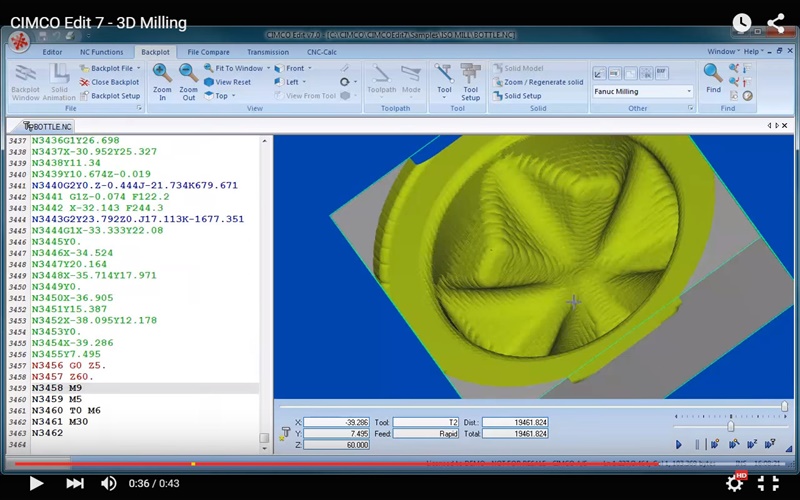The width and height of the screenshot is (800, 500).
Task: Toggle the axis arrow icon in Other group
Action: (x=599, y=73)
